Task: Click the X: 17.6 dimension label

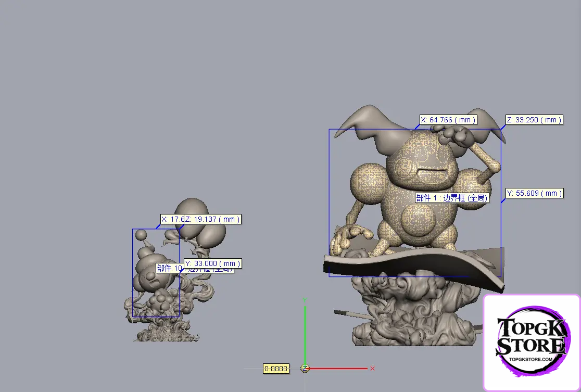Action: point(171,219)
